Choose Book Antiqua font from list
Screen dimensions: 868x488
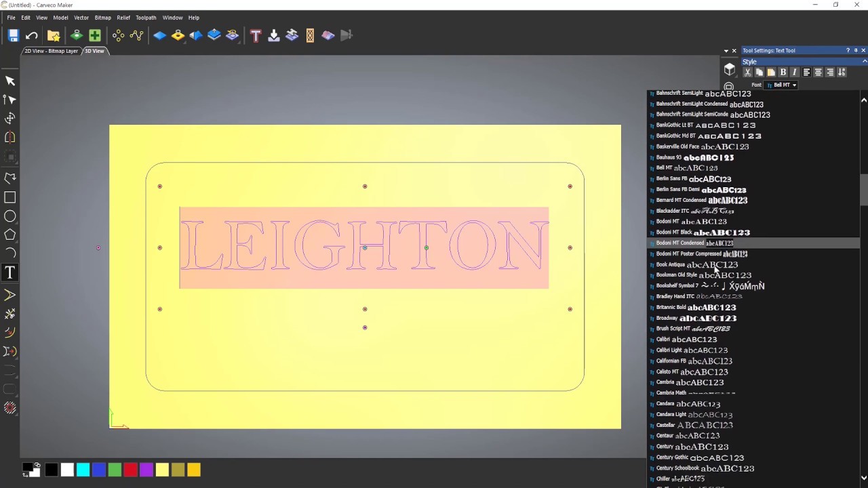tap(753, 264)
